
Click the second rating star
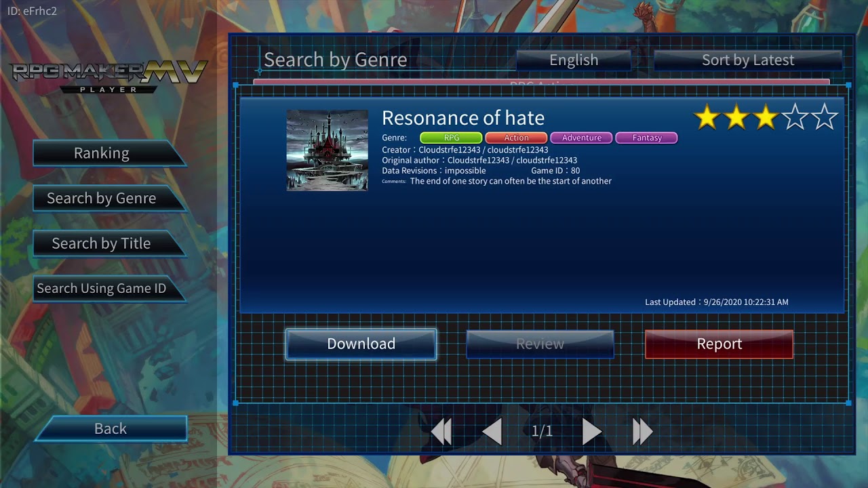(x=736, y=117)
